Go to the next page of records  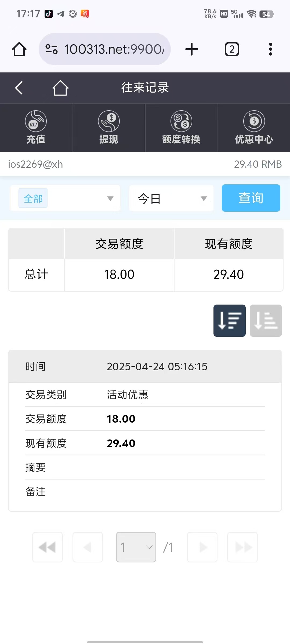[202, 547]
